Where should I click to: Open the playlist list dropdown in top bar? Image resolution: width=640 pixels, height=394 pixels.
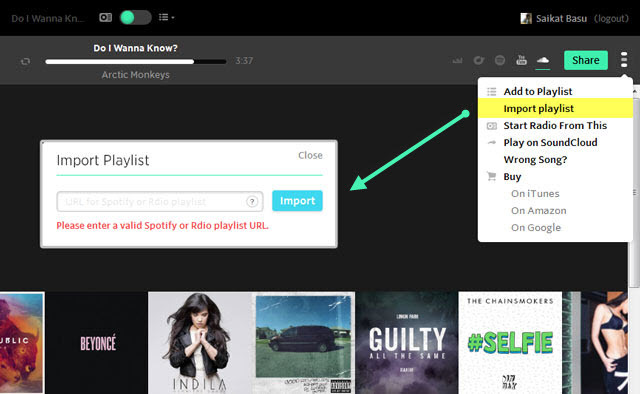pyautogui.click(x=166, y=17)
